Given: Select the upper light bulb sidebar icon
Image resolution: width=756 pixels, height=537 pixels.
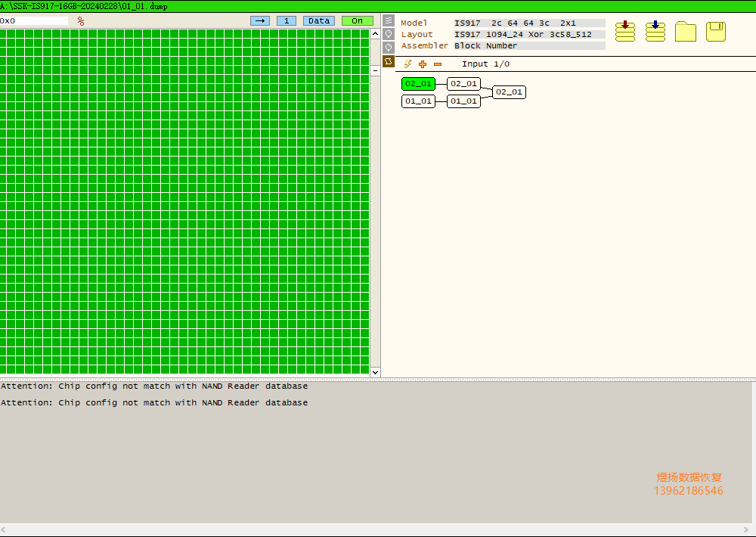Looking at the screenshot, I should 389,34.
